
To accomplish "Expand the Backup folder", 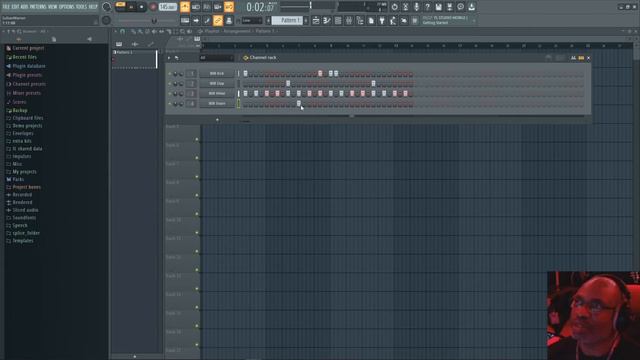I will tap(20, 111).
